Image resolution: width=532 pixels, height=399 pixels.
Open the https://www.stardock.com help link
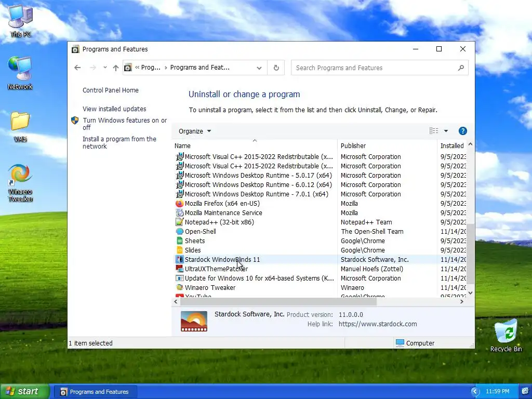click(x=378, y=324)
